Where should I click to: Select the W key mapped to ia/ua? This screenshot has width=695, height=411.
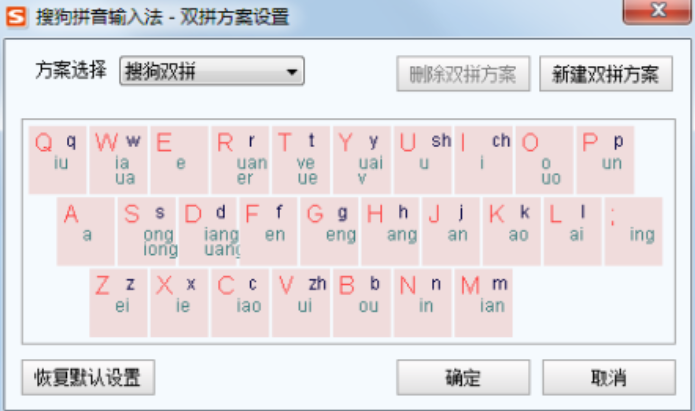[119, 159]
